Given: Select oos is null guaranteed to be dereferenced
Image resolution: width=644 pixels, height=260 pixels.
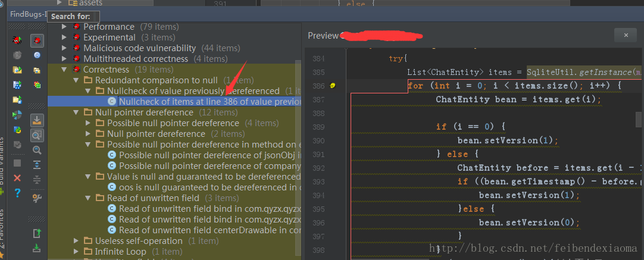Looking at the screenshot, I should click(210, 187).
